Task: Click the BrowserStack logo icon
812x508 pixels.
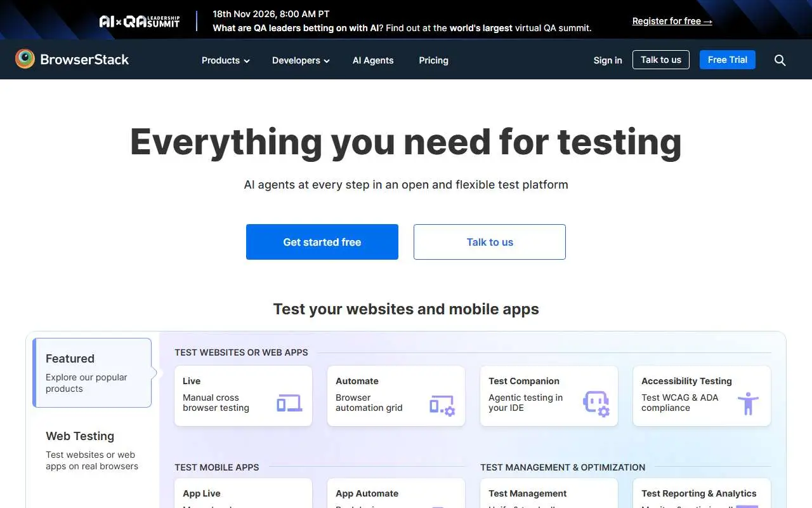Action: 25,59
